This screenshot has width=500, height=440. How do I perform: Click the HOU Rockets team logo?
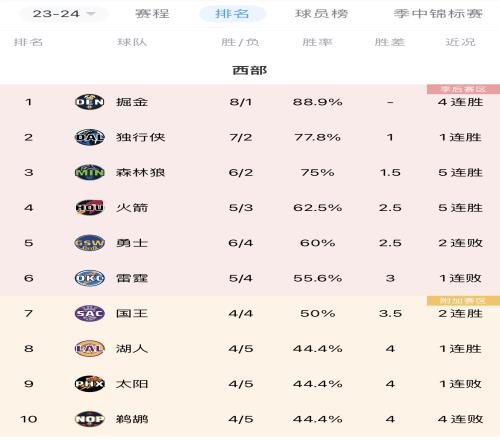[89, 208]
